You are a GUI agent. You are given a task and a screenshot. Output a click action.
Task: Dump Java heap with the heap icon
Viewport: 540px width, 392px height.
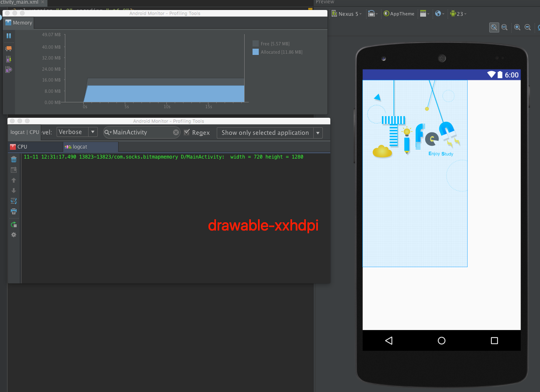coord(9,59)
